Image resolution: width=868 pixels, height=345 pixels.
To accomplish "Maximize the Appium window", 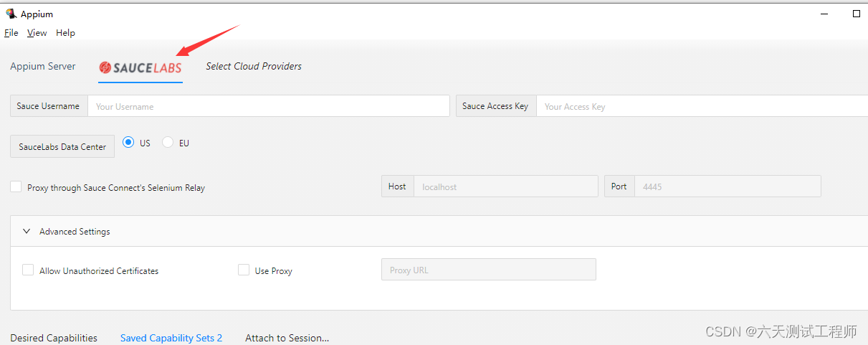I will tap(857, 14).
